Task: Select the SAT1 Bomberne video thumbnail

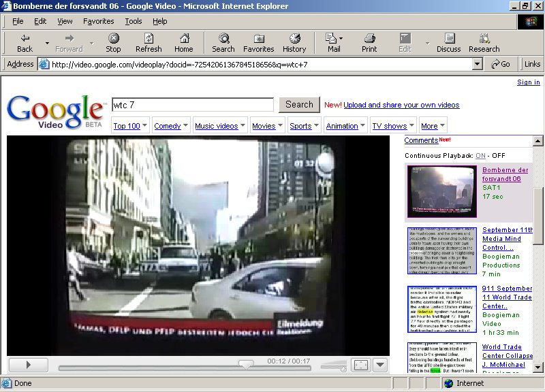Action: pyautogui.click(x=441, y=191)
